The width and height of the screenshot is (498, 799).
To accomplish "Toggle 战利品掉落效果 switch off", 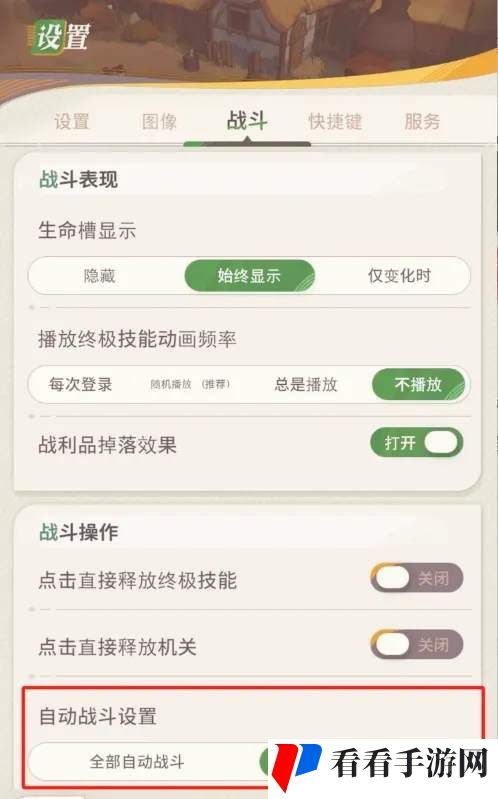I will click(x=416, y=442).
